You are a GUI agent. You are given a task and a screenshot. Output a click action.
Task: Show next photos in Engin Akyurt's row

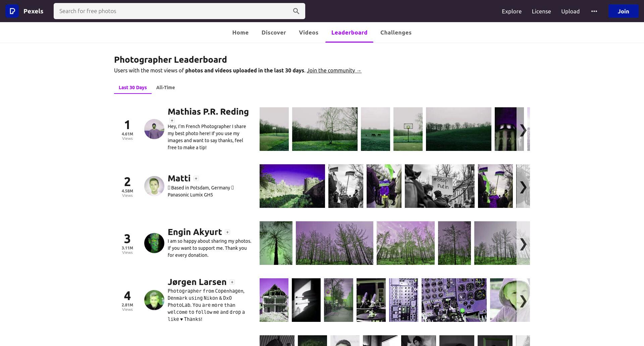523,244
